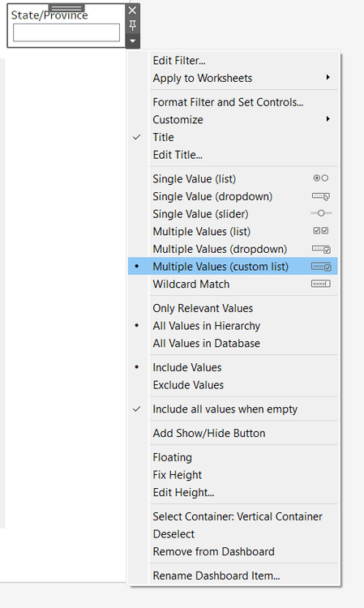The image size is (364, 608).
Task: Click the Multiple Values dropdown icon
Action: [321, 249]
